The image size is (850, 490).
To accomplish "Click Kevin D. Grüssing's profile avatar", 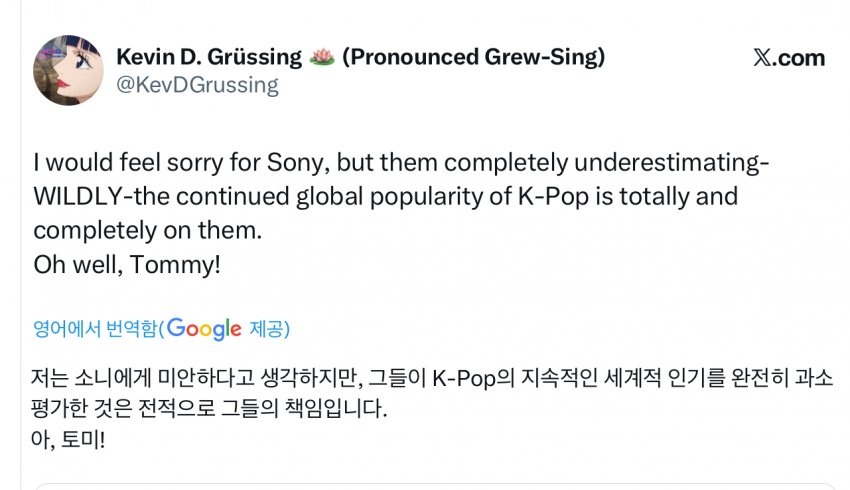I will point(69,70).
